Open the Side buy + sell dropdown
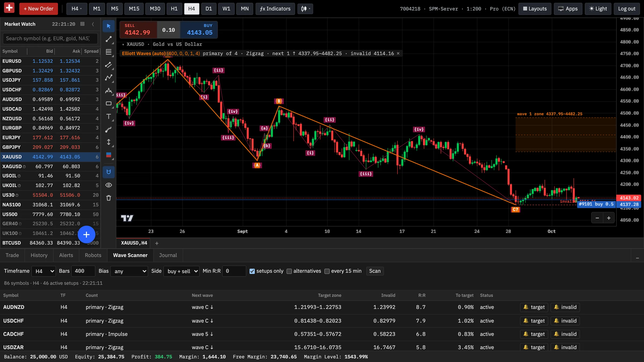The height and width of the screenshot is (362, 644). coord(182,271)
